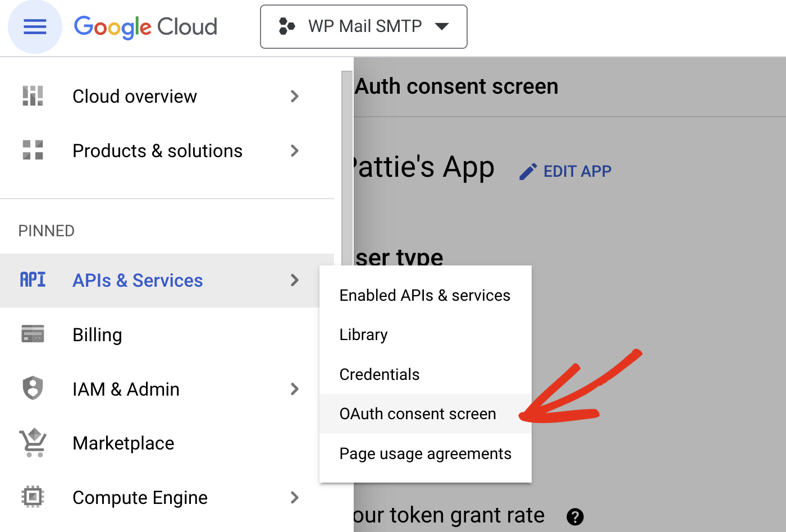
Task: Select OAuth consent screen from the submenu
Action: [x=418, y=414]
